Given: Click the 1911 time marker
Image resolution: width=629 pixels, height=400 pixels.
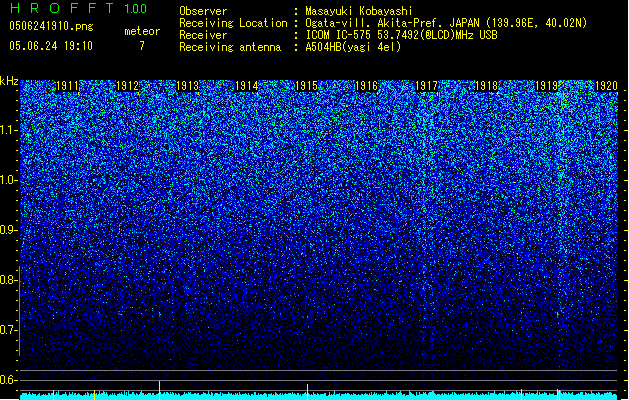Looking at the screenshot, I should pos(67,86).
